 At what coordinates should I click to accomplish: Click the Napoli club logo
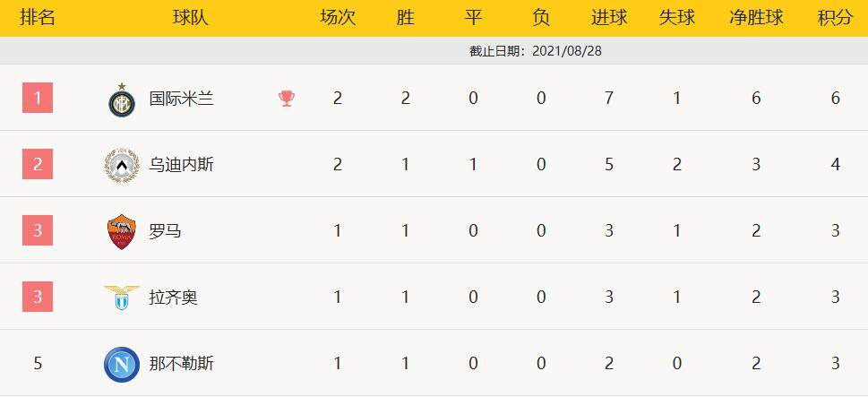[x=121, y=364]
